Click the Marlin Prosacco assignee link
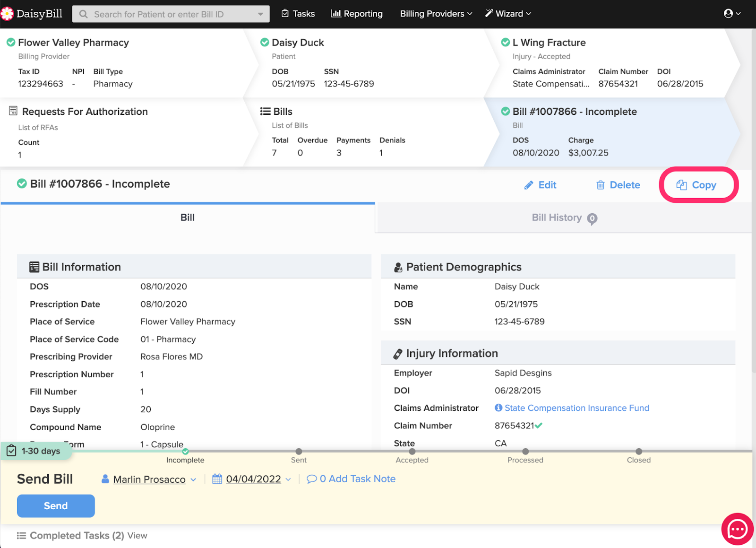Screen dimensions: 756x548 (x=149, y=479)
